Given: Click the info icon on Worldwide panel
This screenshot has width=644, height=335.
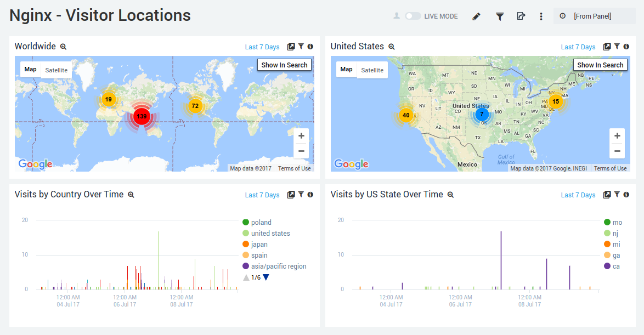Looking at the screenshot, I should click(x=310, y=47).
